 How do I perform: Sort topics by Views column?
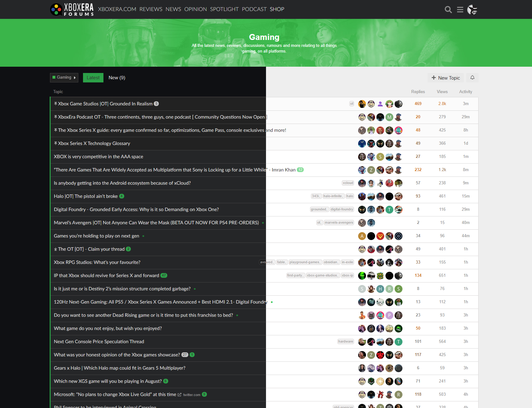442,92
